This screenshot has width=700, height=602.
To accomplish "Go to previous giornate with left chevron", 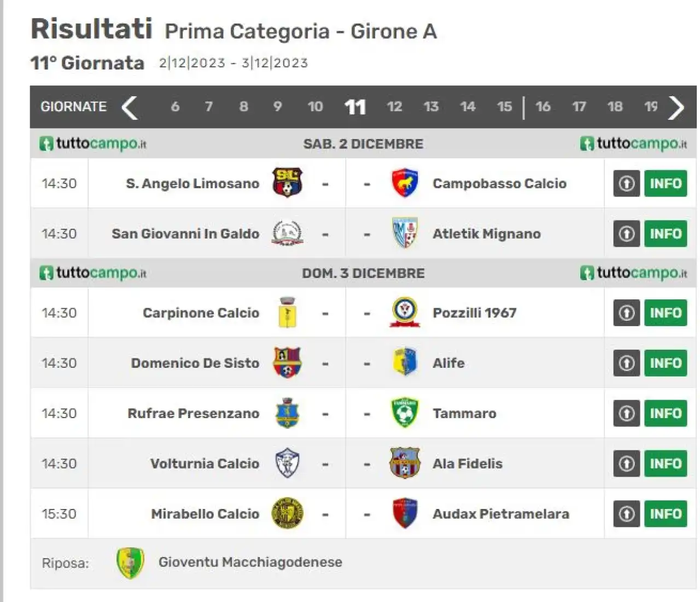I will click(x=130, y=107).
